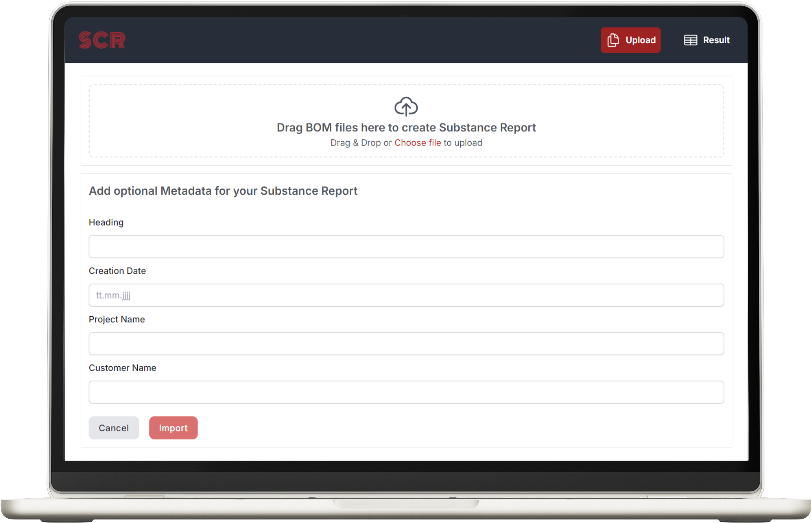This screenshot has width=812, height=523.
Task: Click the cloud upload icon
Action: tap(406, 107)
